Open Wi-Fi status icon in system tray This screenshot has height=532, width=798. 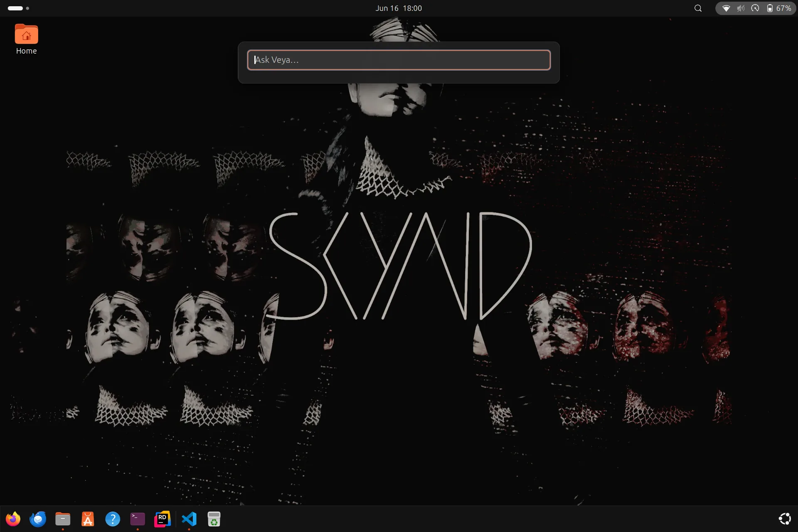click(726, 8)
